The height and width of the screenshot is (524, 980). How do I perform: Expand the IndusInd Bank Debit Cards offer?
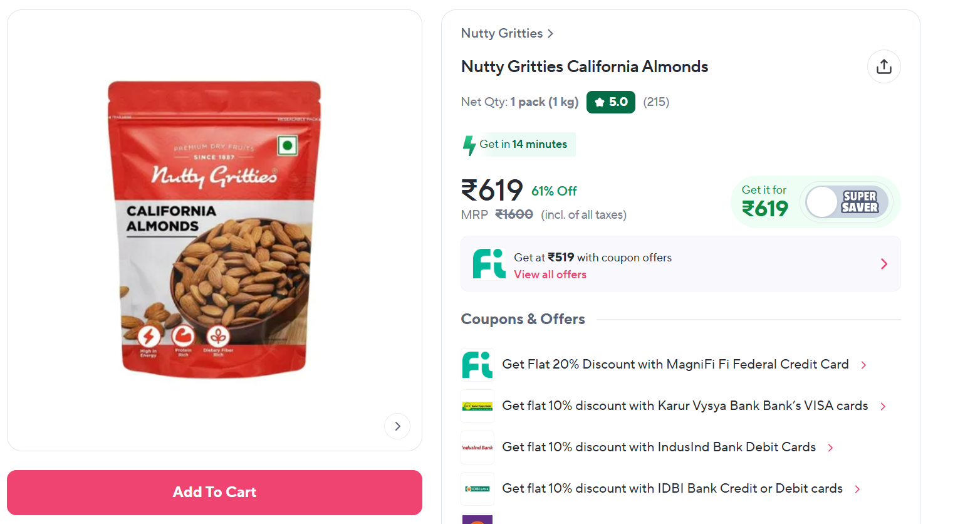coord(830,448)
